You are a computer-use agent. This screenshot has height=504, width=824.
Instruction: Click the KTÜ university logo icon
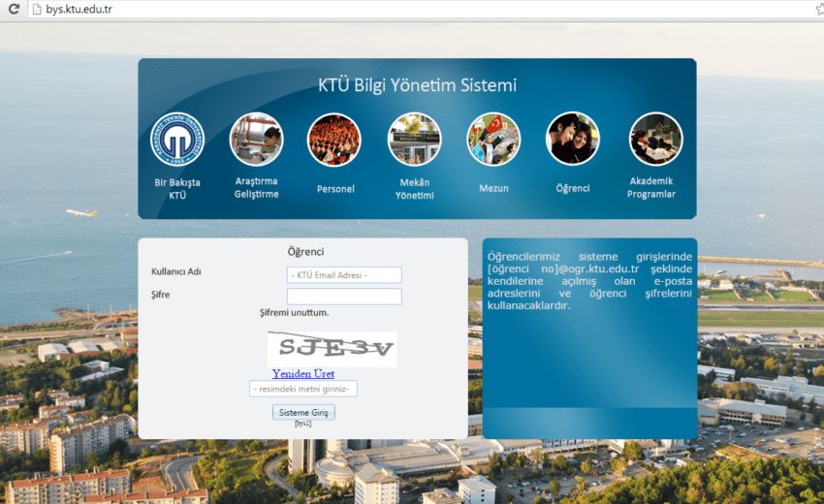(177, 140)
